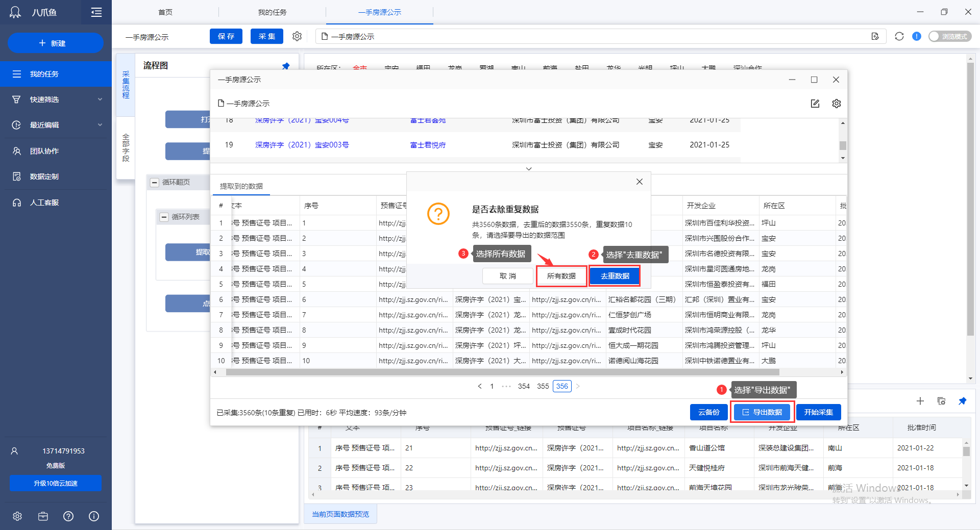The width and height of the screenshot is (980, 530).
Task: Switch to the 我的任务 tab
Action: (x=272, y=12)
